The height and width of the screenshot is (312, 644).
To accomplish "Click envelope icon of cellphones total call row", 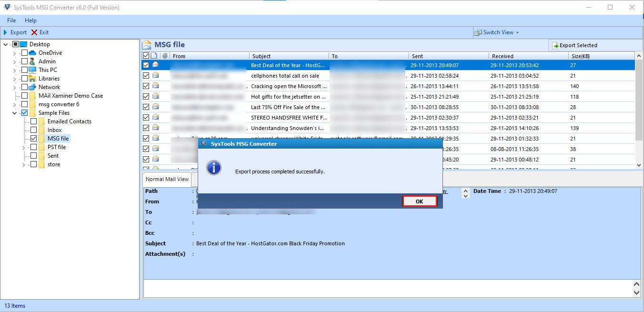I will pos(155,76).
